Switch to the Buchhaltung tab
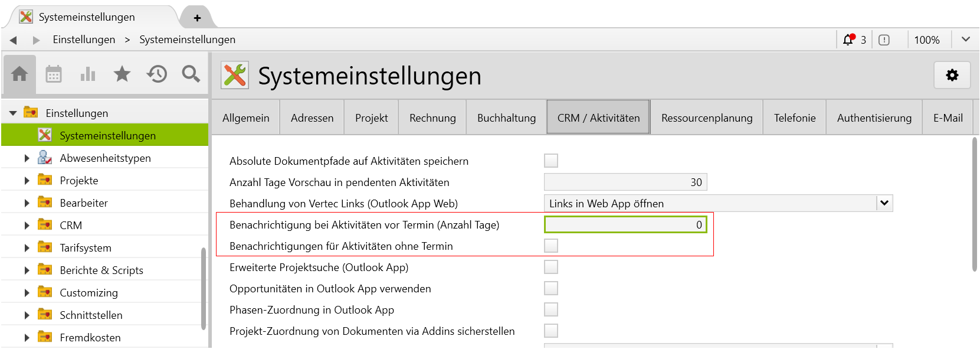 point(506,118)
